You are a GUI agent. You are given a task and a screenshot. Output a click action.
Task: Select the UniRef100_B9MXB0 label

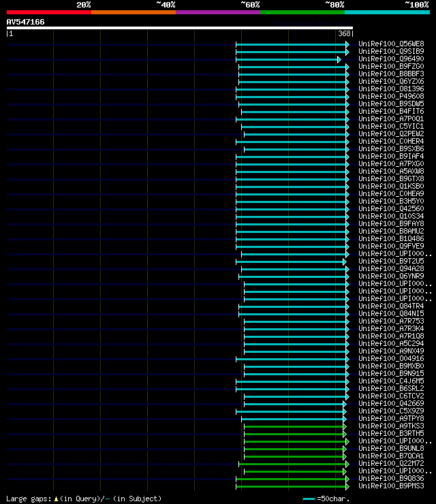391,366
